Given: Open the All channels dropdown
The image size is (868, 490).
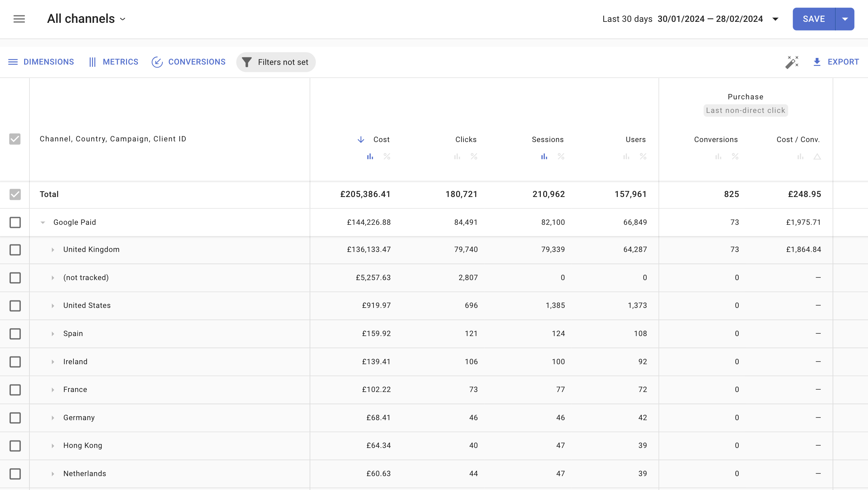Looking at the screenshot, I should [123, 19].
